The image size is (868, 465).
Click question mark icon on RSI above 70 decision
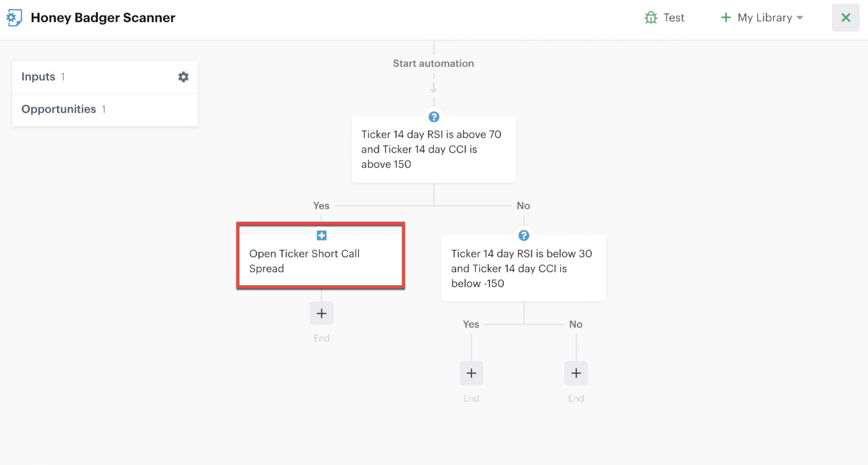(x=434, y=117)
